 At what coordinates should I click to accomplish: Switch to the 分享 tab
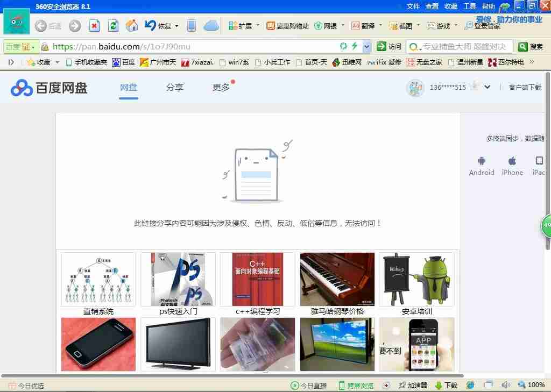[175, 87]
